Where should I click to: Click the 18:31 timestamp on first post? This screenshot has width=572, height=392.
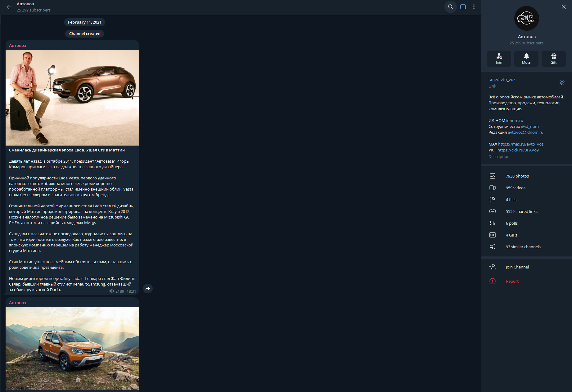coord(131,291)
